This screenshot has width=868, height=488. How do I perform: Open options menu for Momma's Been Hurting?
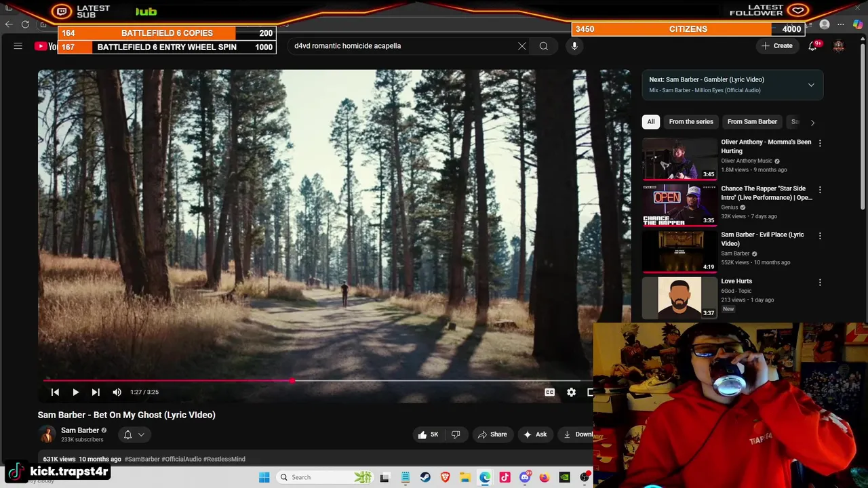820,143
